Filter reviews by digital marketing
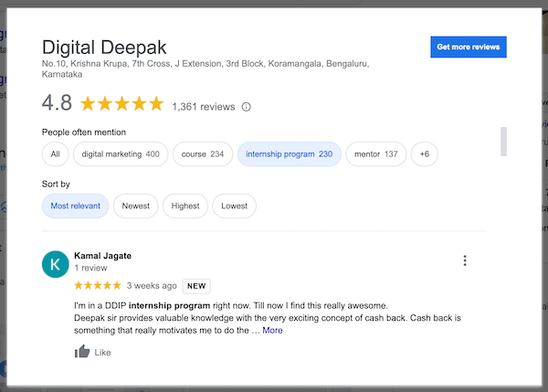548x392 pixels. pos(121,154)
